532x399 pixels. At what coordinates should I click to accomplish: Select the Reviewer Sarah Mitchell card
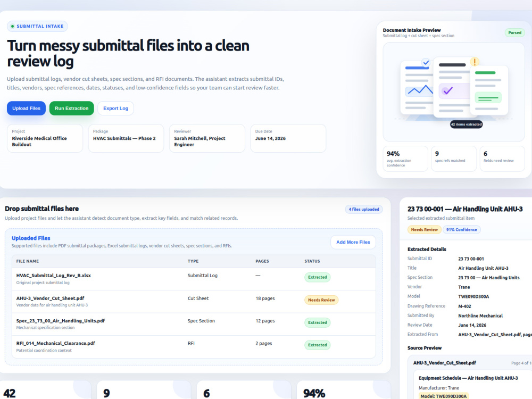click(x=207, y=138)
